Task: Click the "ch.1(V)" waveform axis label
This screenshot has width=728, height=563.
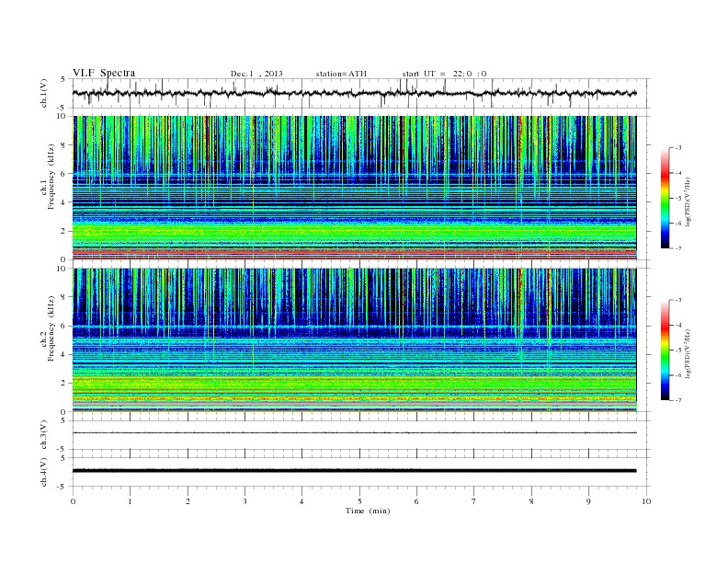Action: tap(43, 93)
